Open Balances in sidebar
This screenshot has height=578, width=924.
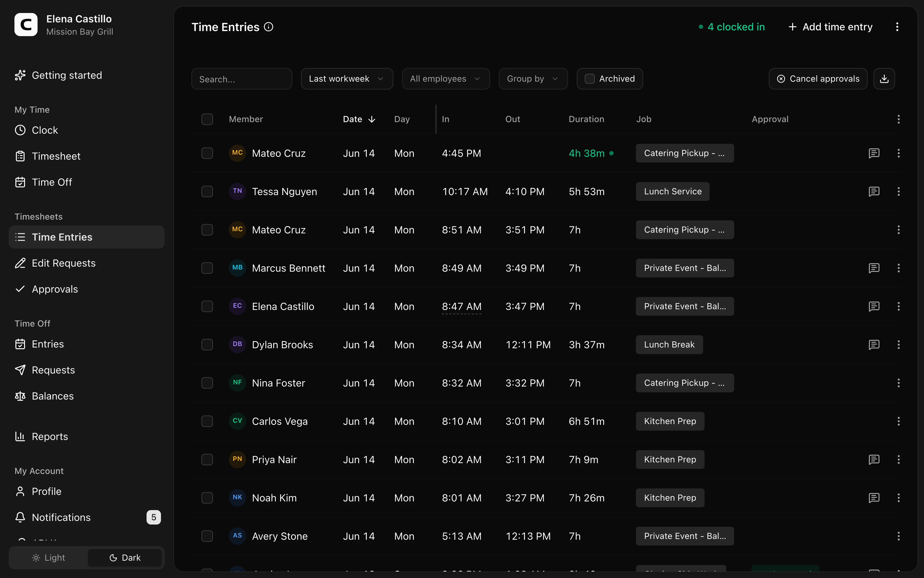(x=86, y=396)
